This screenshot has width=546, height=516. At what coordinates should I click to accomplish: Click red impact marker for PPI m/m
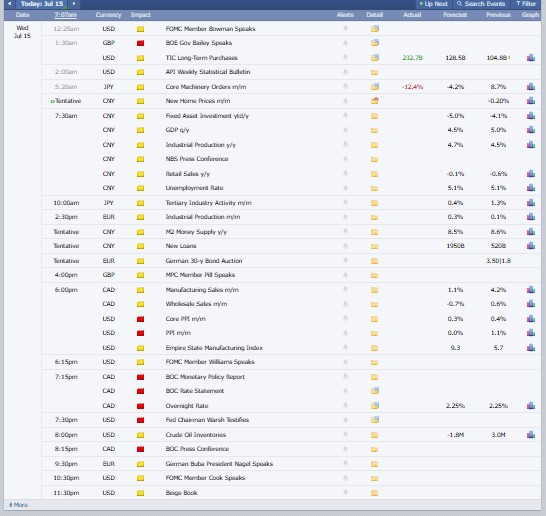click(140, 333)
